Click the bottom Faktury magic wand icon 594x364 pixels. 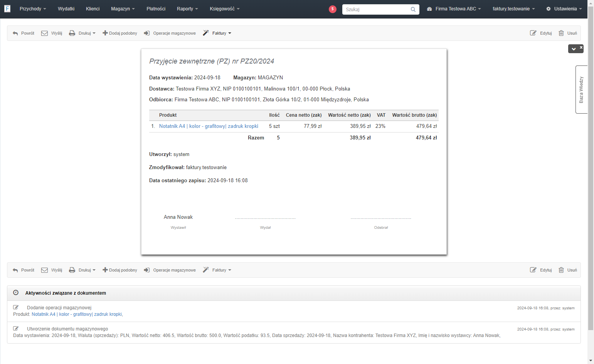click(x=206, y=270)
